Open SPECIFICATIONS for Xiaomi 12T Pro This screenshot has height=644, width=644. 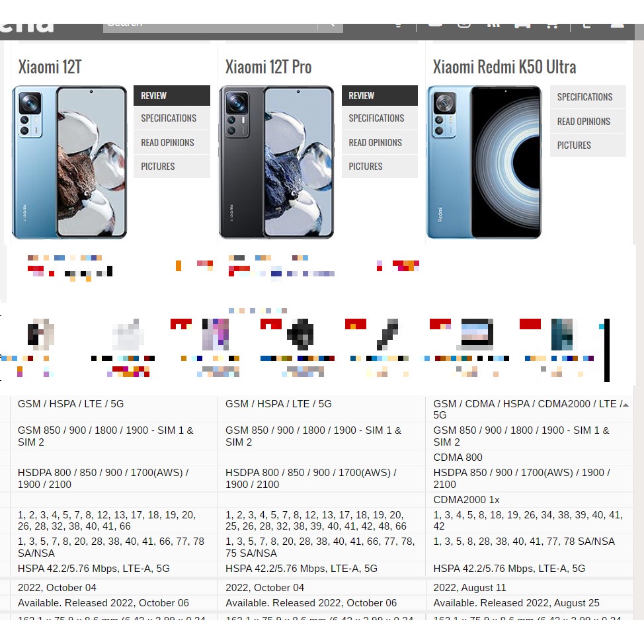(x=380, y=118)
